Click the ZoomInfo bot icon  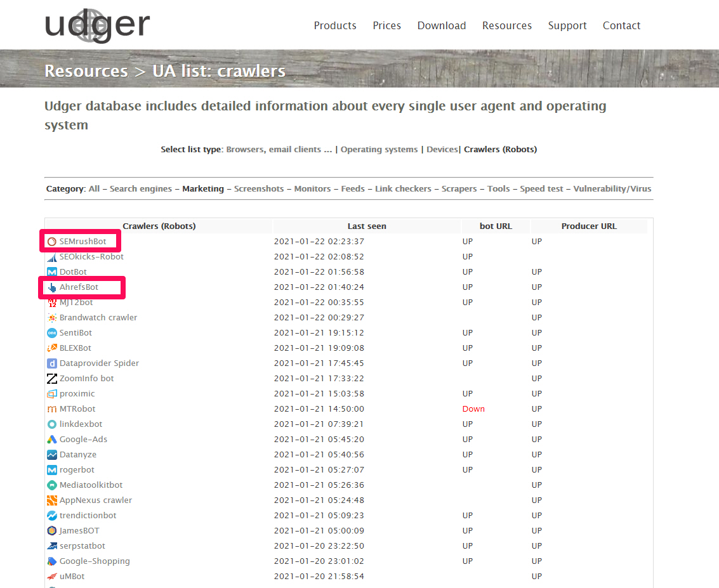click(52, 379)
